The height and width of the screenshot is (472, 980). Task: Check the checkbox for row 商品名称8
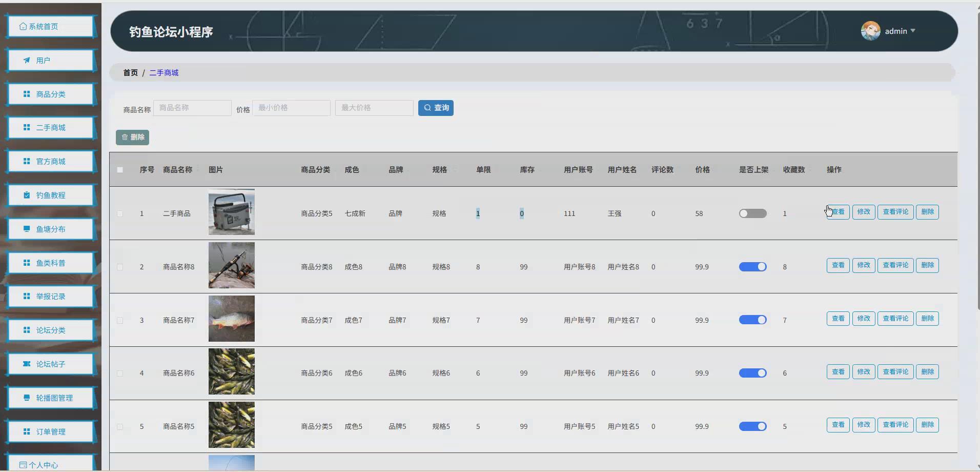pos(120,267)
